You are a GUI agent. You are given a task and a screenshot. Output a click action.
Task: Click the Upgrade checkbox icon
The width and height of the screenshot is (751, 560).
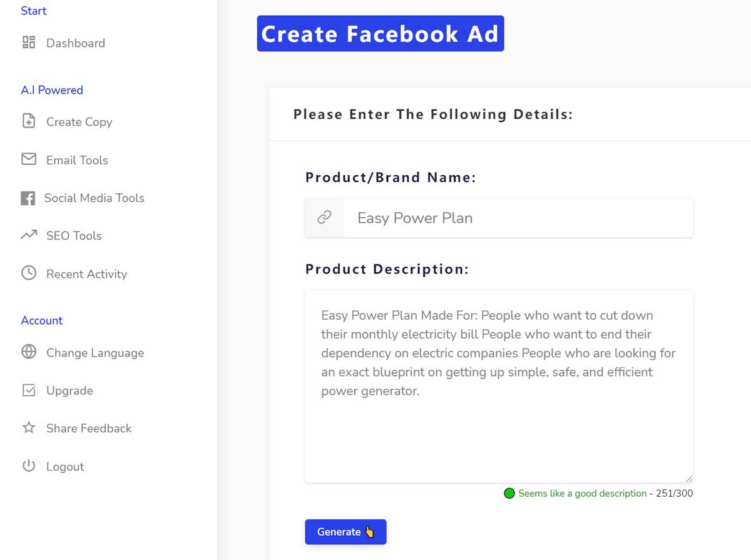pos(29,390)
